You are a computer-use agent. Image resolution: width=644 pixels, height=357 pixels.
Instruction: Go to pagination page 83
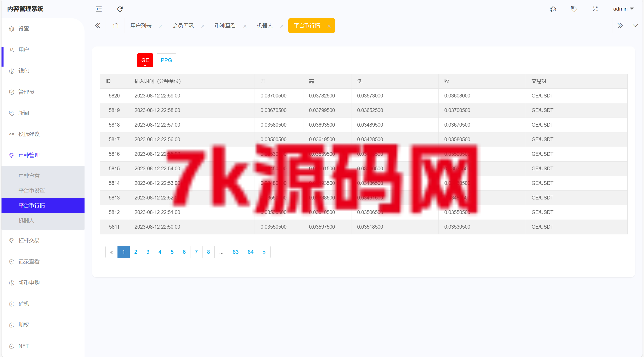pos(235,252)
